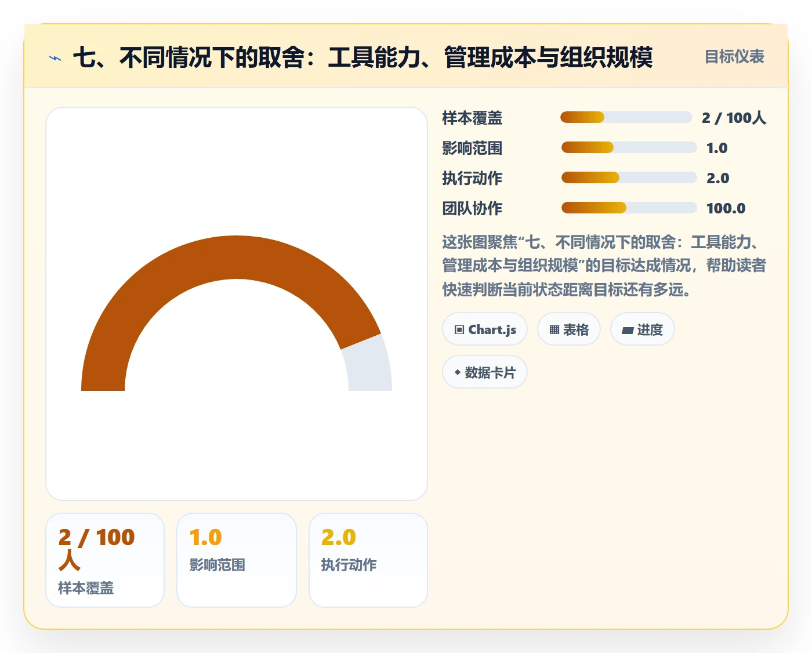Select the 数据卡片 tag
Screen dimensions: 812x653
(x=485, y=372)
